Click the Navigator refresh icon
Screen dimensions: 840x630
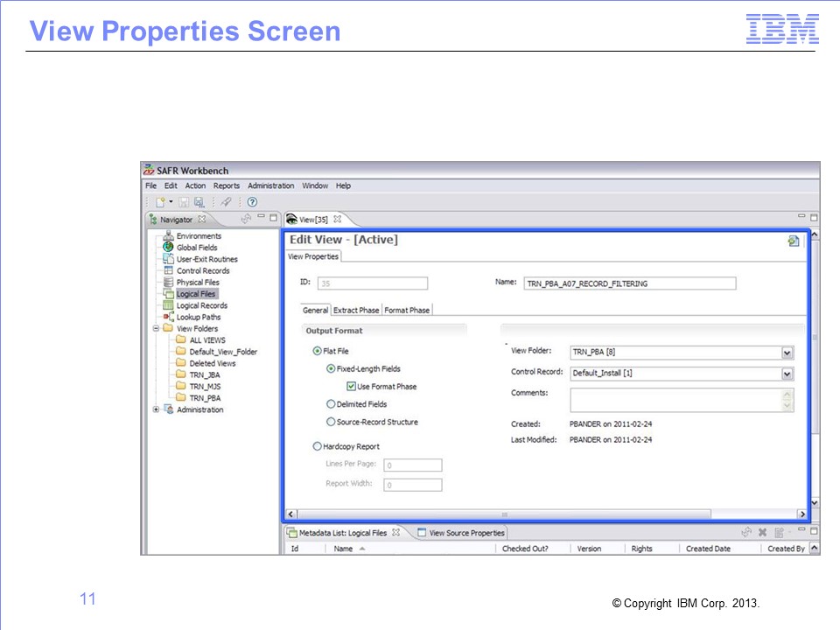click(x=246, y=219)
